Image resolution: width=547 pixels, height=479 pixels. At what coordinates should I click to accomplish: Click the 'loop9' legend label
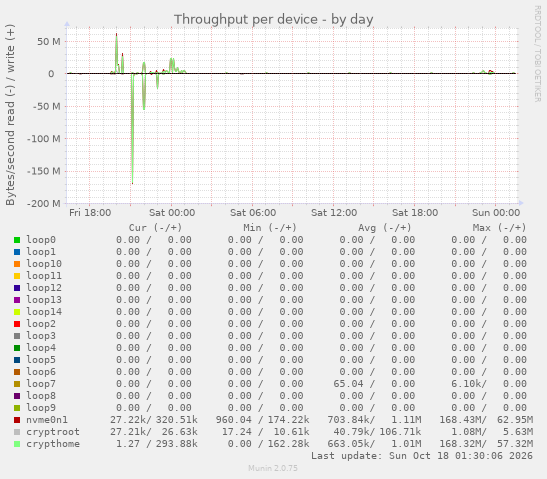pyautogui.click(x=41, y=408)
